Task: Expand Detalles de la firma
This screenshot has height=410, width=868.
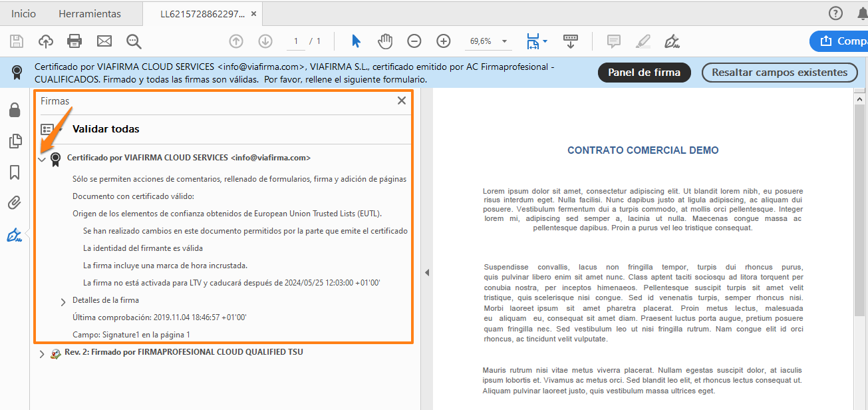Action: click(x=63, y=302)
